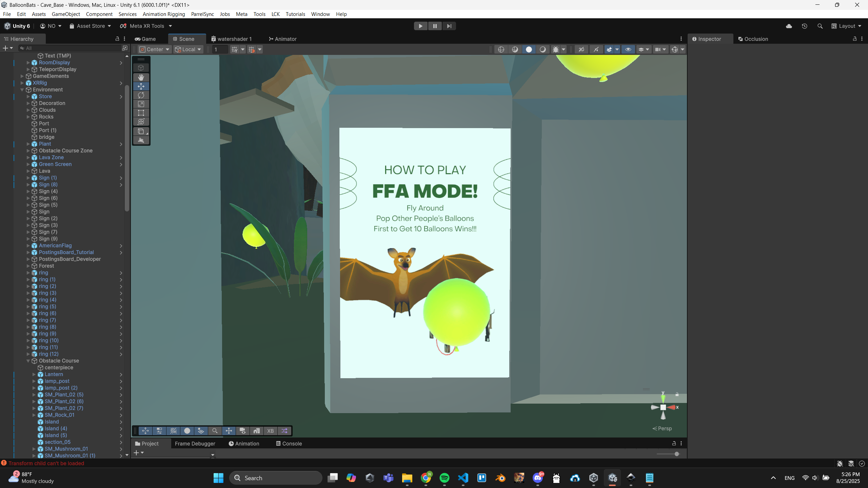Image resolution: width=868 pixels, height=488 pixels.
Task: Open the Center pivot dropdown
Action: click(155, 49)
